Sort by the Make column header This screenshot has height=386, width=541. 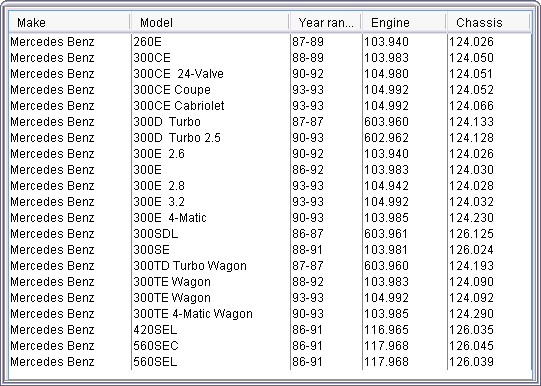pos(70,22)
